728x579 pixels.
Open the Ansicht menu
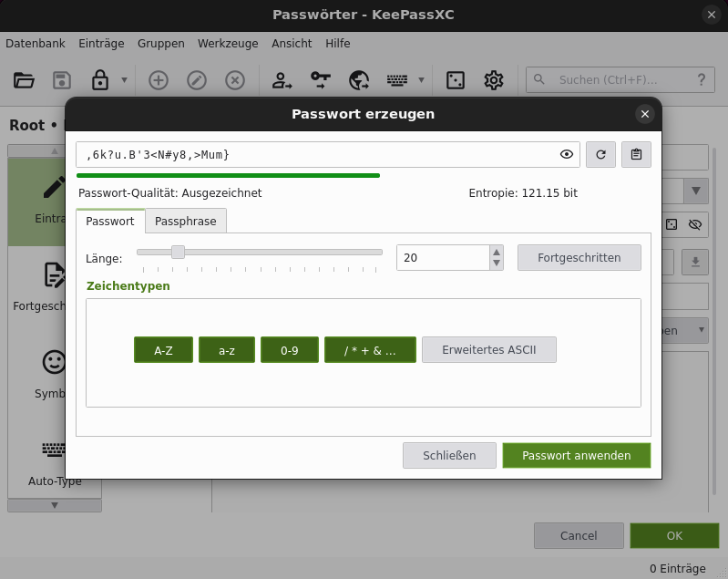click(x=292, y=44)
